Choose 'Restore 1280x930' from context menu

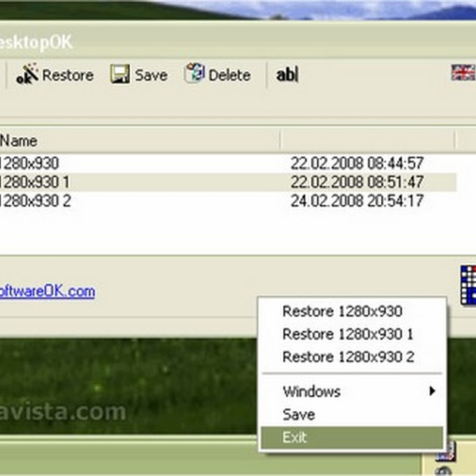pyautogui.click(x=352, y=311)
